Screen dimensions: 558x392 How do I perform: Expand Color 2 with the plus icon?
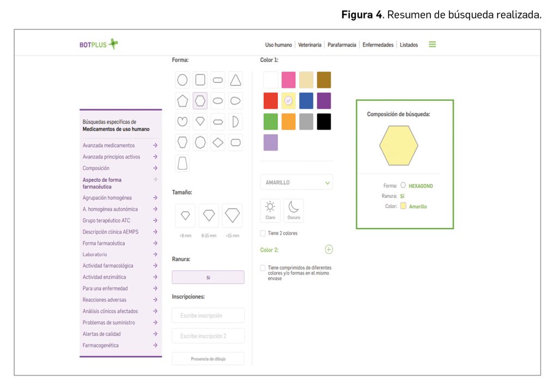pyautogui.click(x=329, y=249)
